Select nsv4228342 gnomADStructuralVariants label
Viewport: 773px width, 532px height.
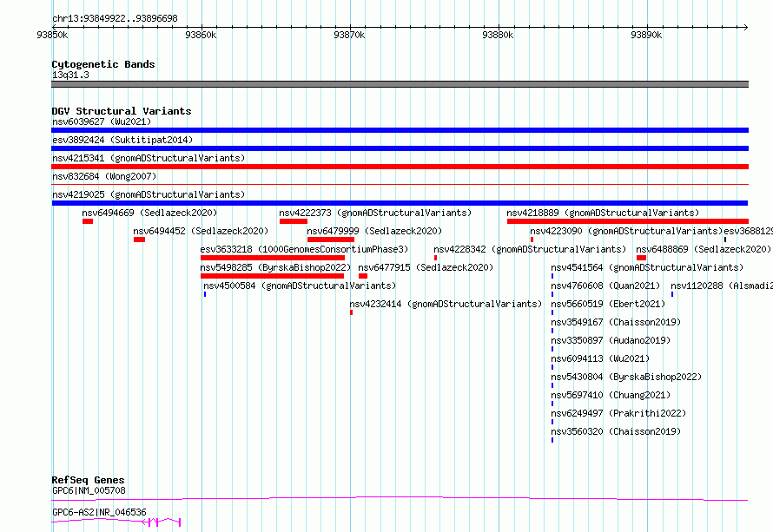coord(530,249)
